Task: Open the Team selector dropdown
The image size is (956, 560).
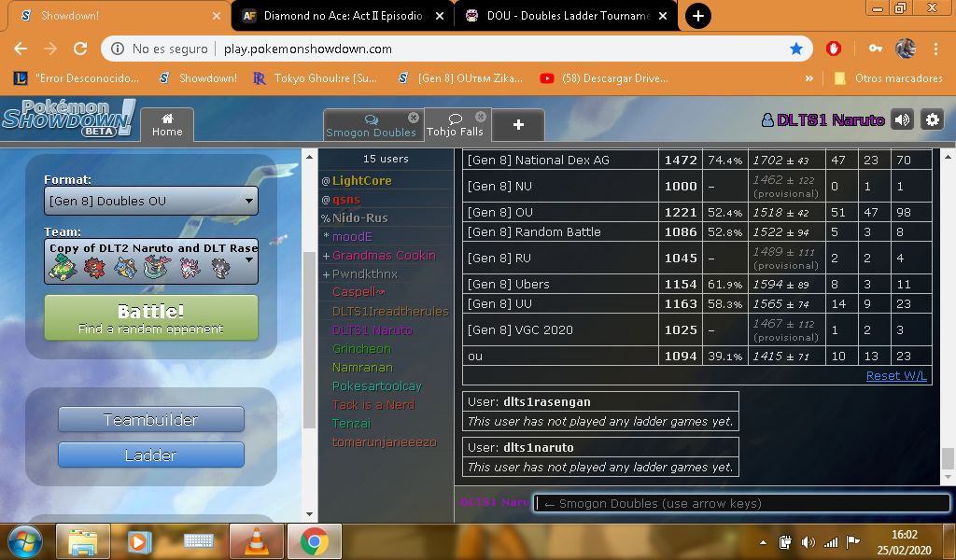Action: click(x=151, y=261)
